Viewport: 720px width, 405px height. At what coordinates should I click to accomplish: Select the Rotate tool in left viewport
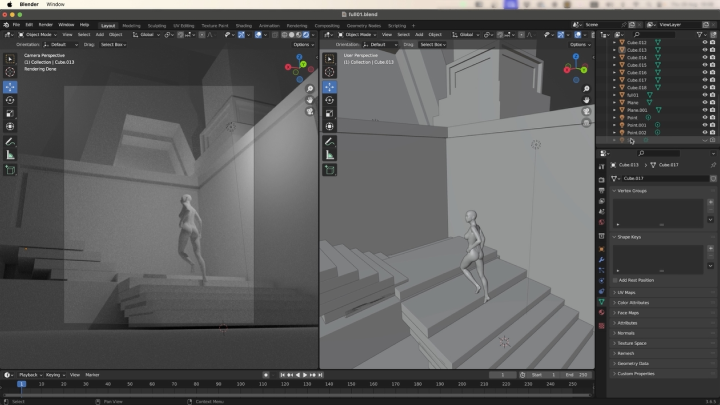[x=10, y=100]
